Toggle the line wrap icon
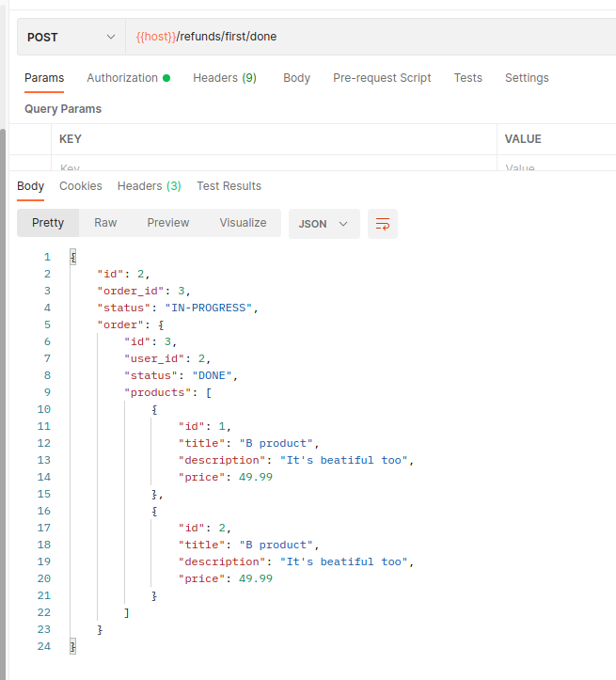Image resolution: width=616 pixels, height=680 pixels. [x=383, y=224]
